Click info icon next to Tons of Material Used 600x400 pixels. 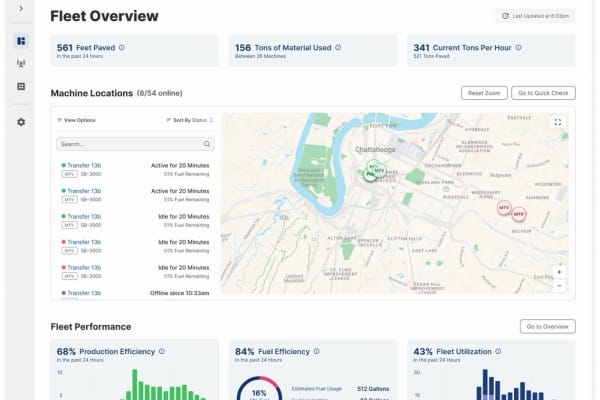(338, 47)
